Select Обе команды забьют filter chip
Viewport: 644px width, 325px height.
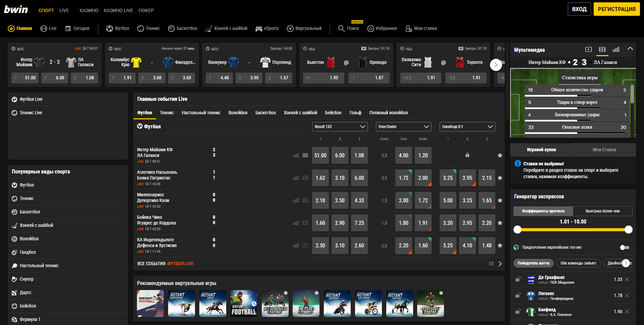[x=578, y=263]
